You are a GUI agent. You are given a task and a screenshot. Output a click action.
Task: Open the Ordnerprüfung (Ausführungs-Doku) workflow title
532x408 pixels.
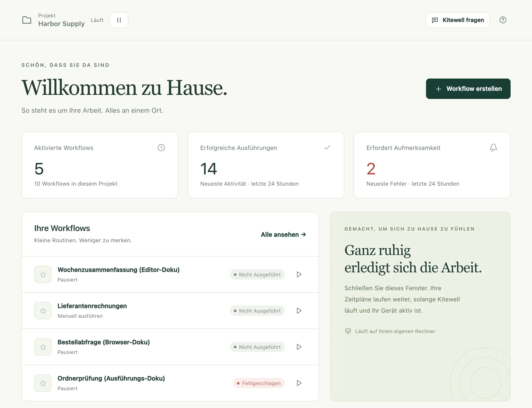pyautogui.click(x=111, y=378)
